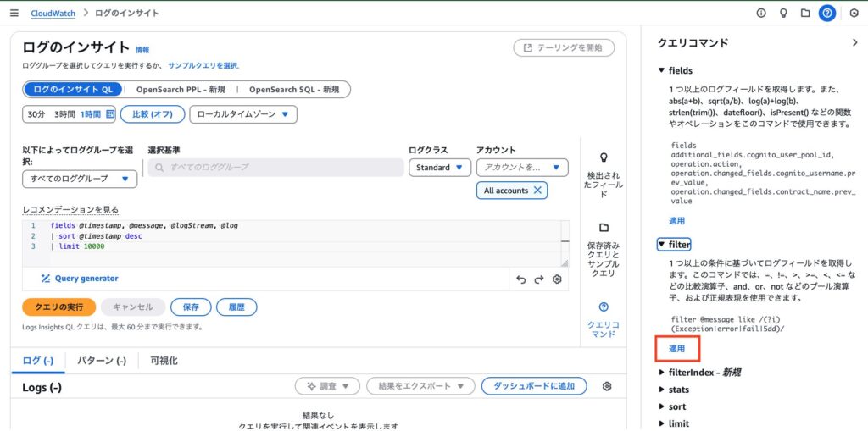Open the アカウントを... account dropdown
Viewport: 868px width, 431px height.
pyautogui.click(x=522, y=167)
